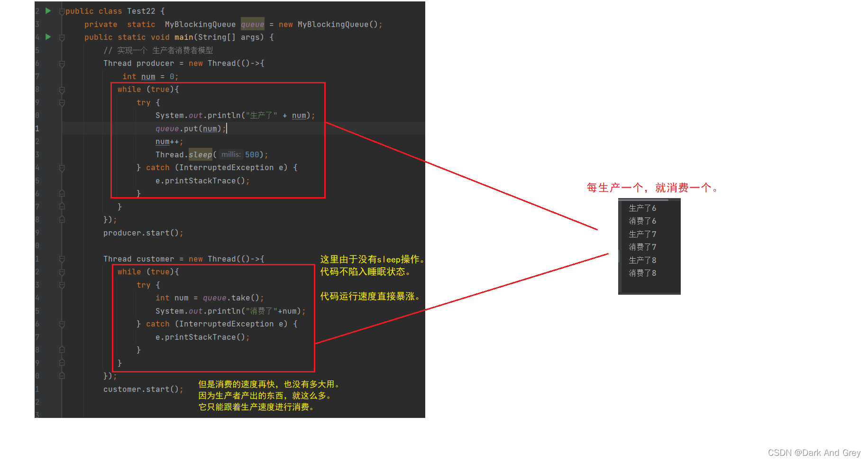
Task: Fold the 'Thread customer = new Thread' lambda block
Action: [62, 259]
